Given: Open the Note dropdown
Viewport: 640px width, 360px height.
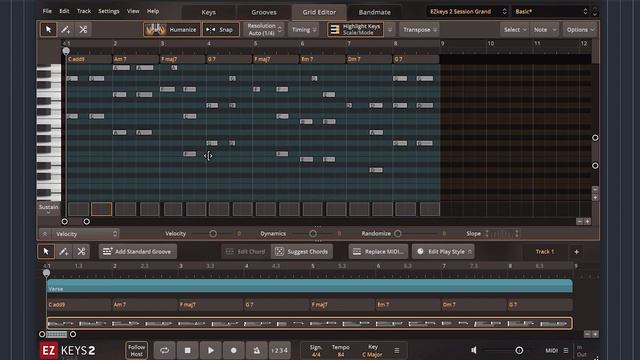Looking at the screenshot, I should click(x=544, y=29).
